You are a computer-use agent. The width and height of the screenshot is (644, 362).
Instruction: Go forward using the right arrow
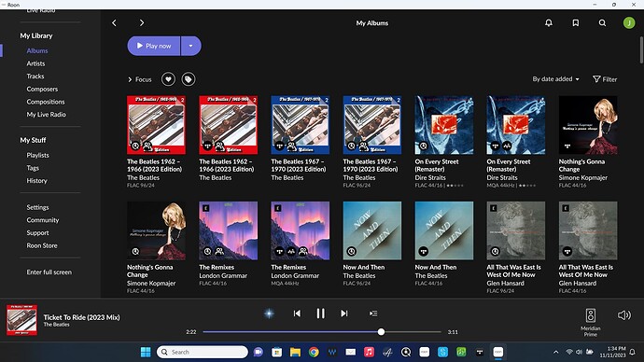click(142, 23)
